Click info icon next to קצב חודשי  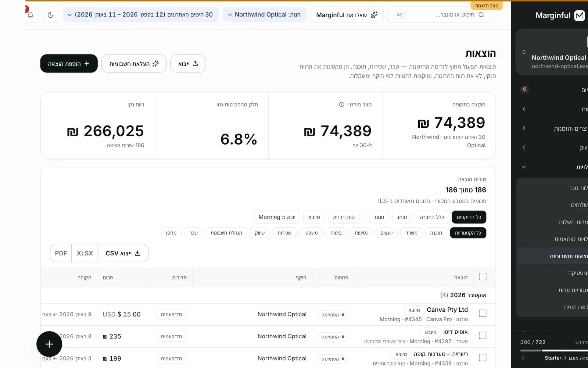point(341,105)
